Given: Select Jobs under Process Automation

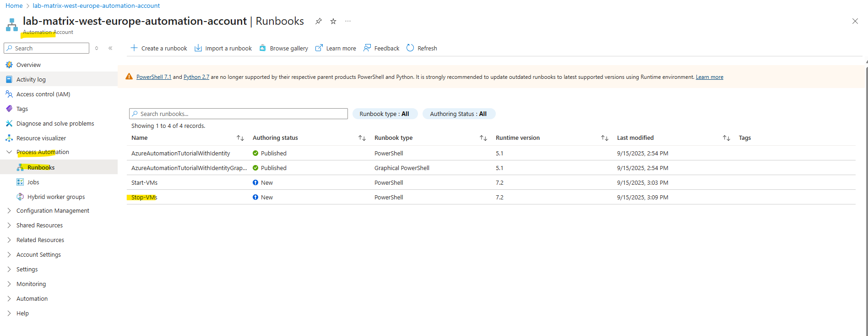Looking at the screenshot, I should 33,182.
